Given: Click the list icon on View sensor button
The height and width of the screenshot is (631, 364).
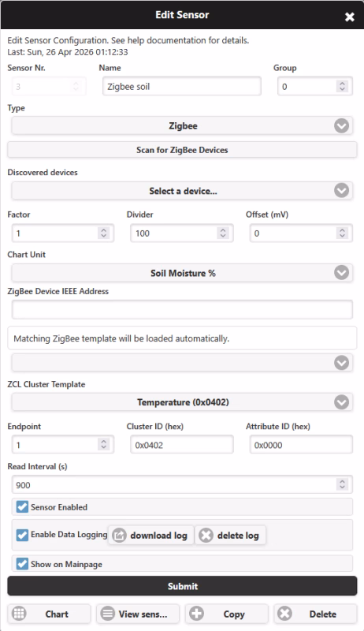Looking at the screenshot, I should (x=108, y=614).
